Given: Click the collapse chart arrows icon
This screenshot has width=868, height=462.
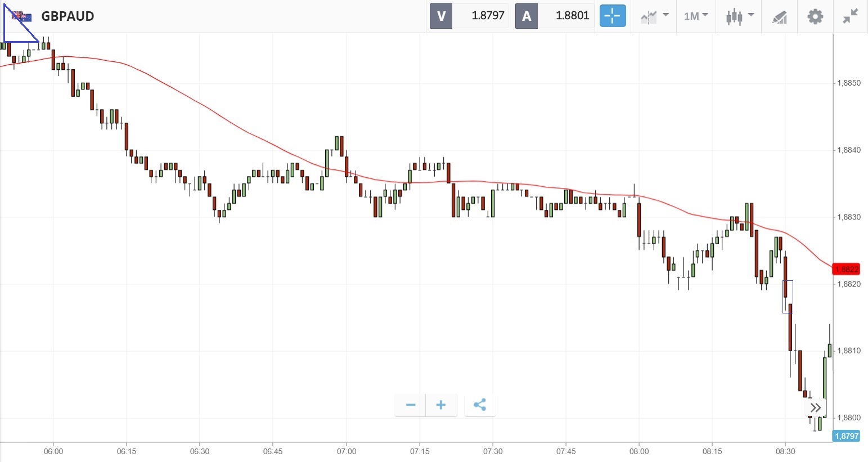Looking at the screenshot, I should point(850,16).
